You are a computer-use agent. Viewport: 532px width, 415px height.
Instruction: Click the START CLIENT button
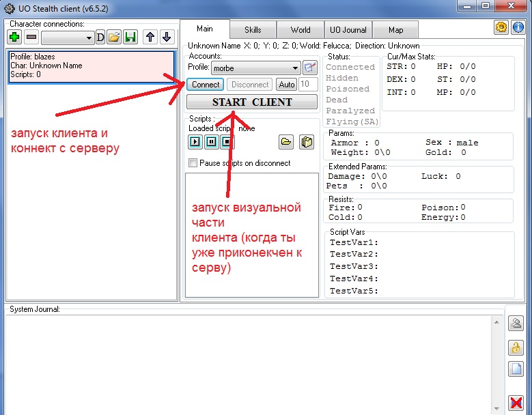pos(252,102)
